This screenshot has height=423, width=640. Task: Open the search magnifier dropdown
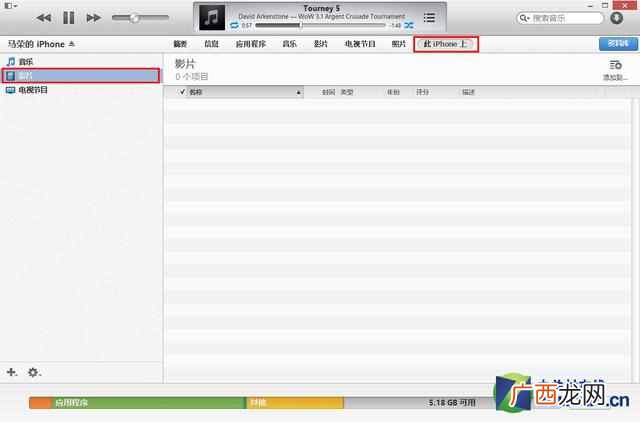coord(524,18)
